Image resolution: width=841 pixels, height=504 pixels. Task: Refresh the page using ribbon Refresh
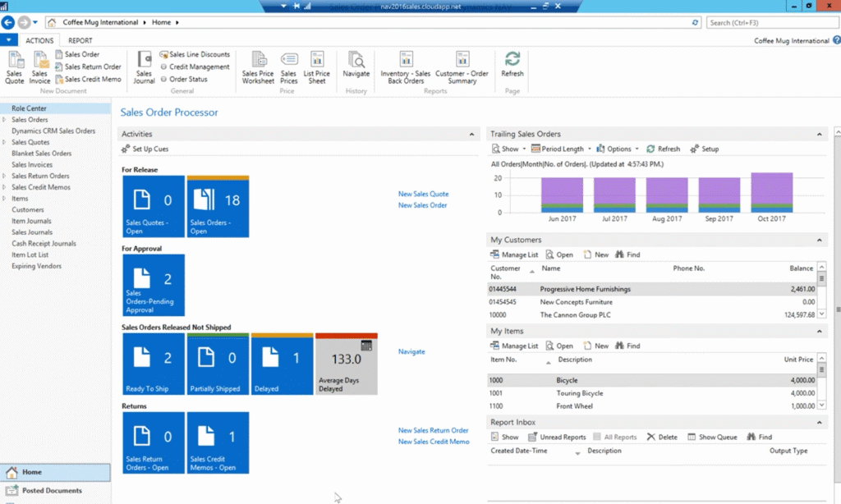tap(512, 64)
